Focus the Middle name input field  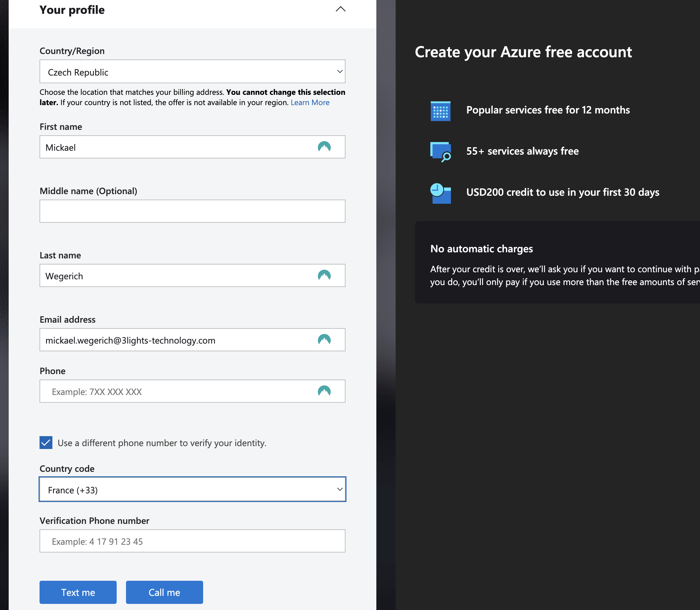(193, 211)
